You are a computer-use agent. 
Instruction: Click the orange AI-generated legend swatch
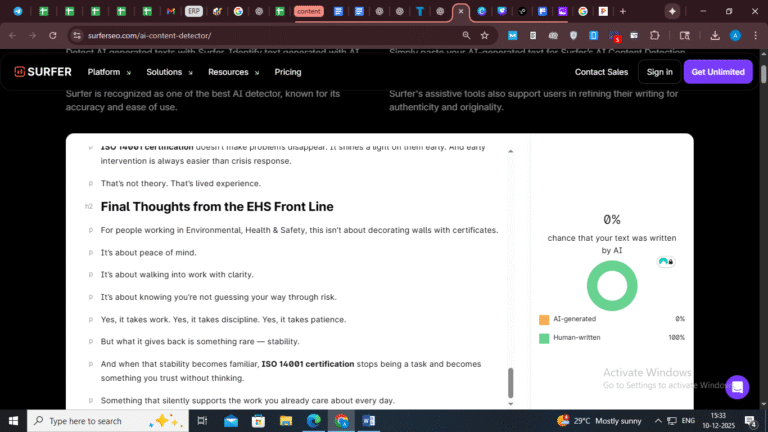coord(544,320)
